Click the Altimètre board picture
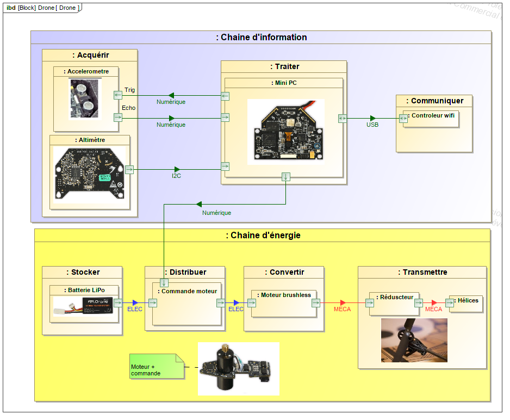Image resolution: width=510 pixels, height=420 pixels. tap(90, 174)
